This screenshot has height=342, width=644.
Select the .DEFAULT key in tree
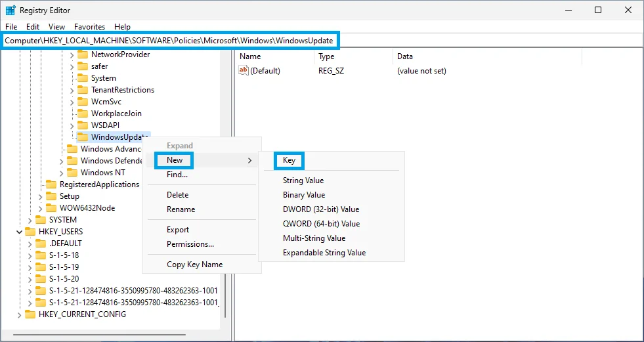coord(65,244)
